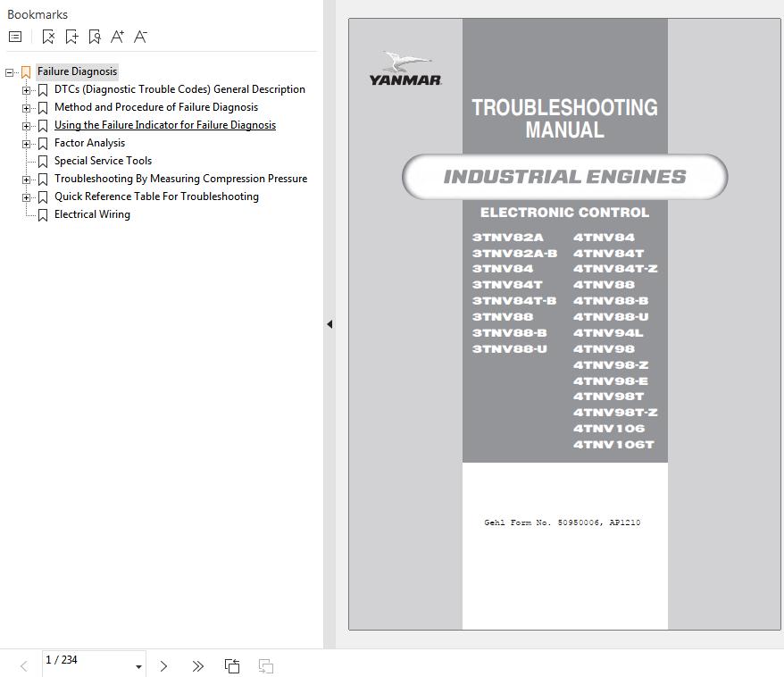This screenshot has width=784, height=677.
Task: Increase bookmark text size
Action: (118, 37)
